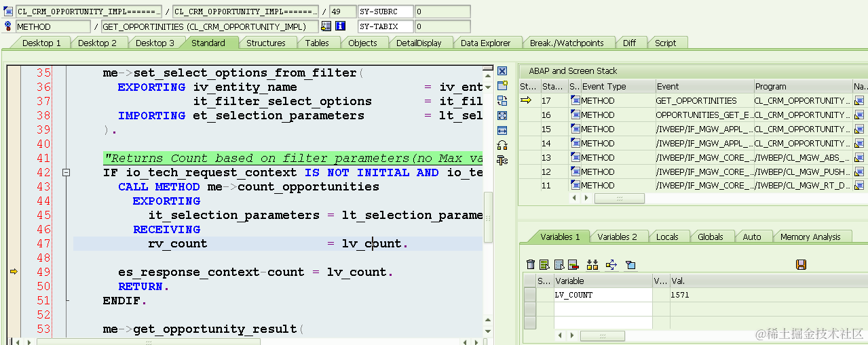This screenshot has height=345, width=868.
Task: Click the SY-TABIX value field
Action: [442, 26]
